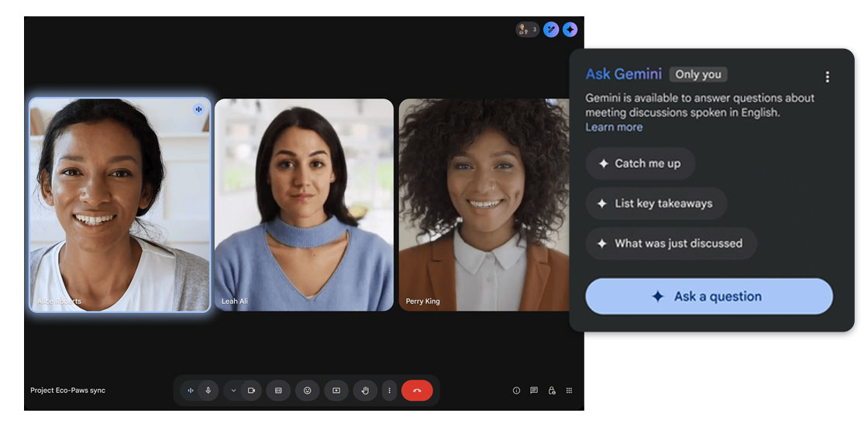Open more options in the call toolbar
The width and height of the screenshot is (868, 427).
pos(389,391)
